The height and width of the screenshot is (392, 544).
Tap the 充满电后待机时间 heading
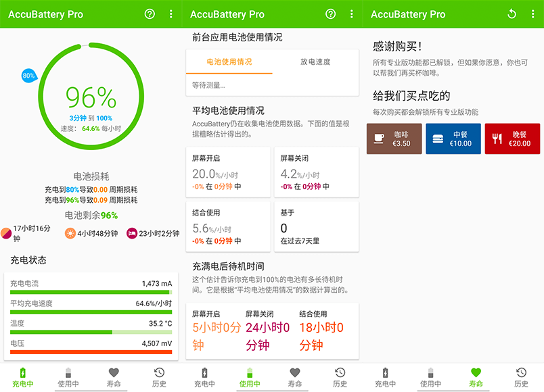tap(228, 266)
